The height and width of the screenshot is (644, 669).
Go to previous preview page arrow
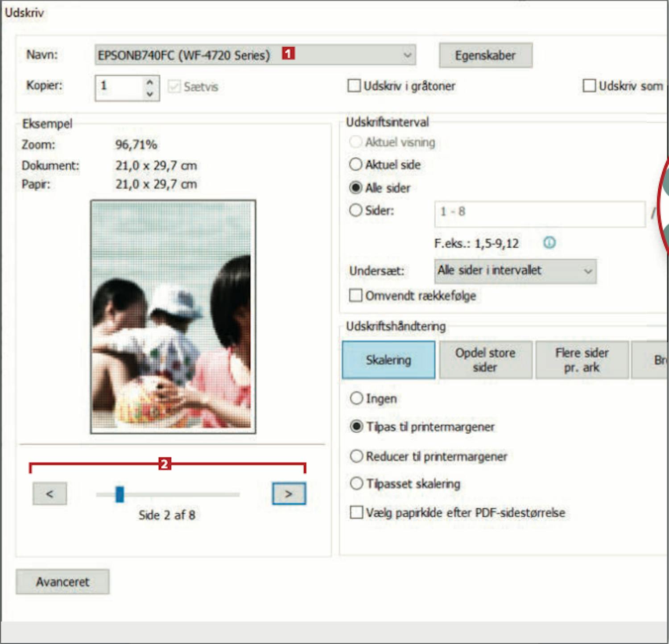click(x=50, y=494)
